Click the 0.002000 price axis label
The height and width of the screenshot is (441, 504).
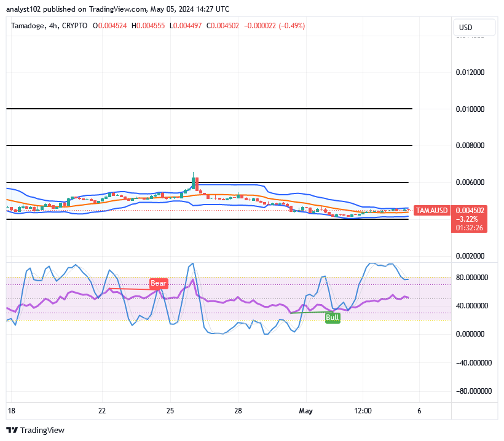(x=470, y=256)
